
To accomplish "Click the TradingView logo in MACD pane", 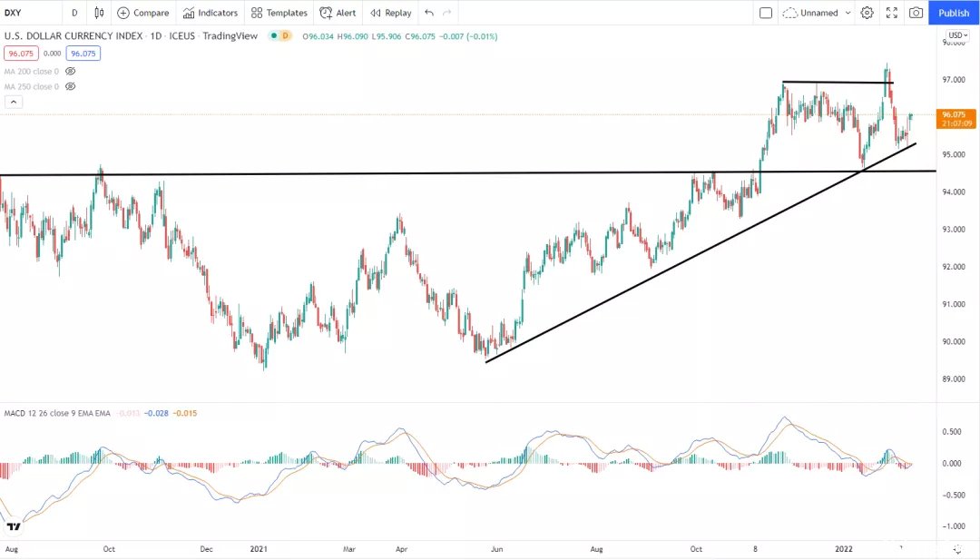I will (x=13, y=526).
